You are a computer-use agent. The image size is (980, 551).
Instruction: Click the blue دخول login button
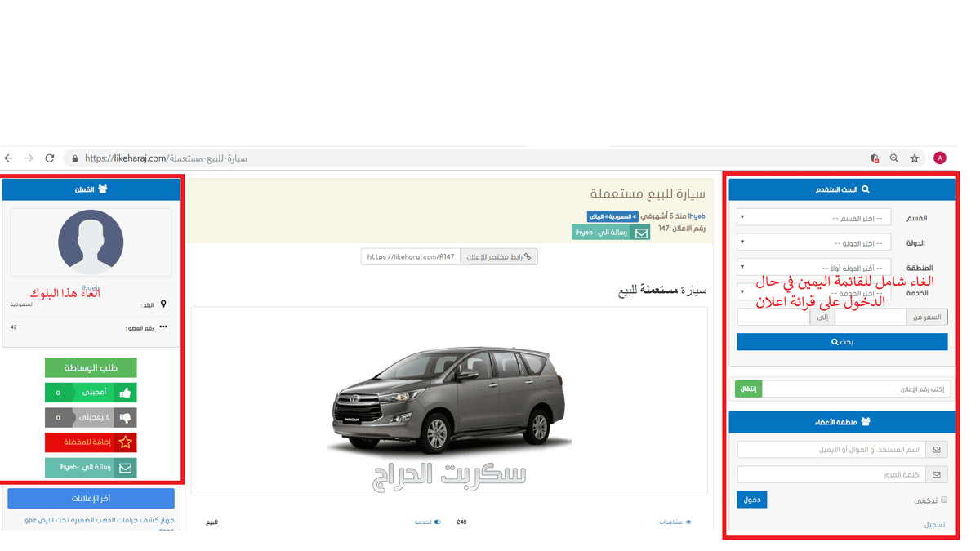[752, 500]
